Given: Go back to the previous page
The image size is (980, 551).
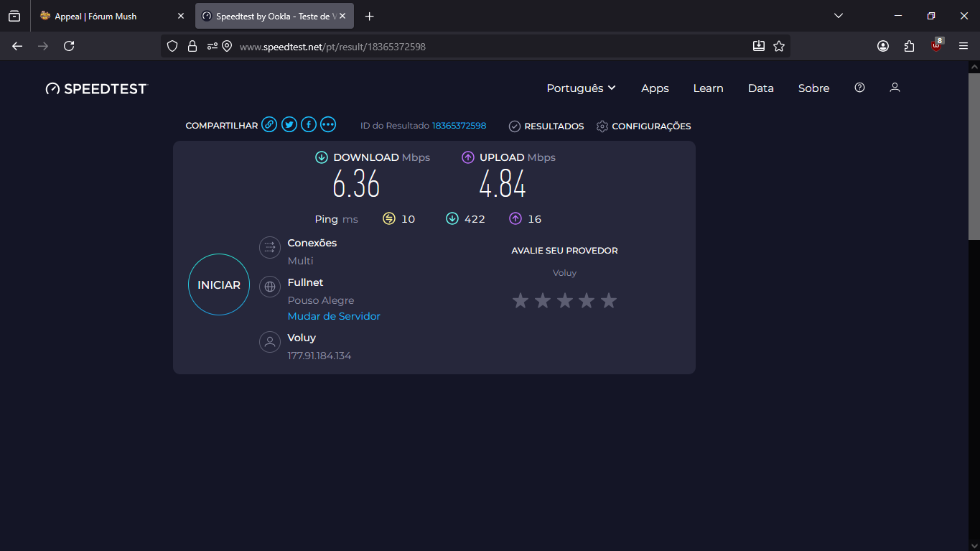Looking at the screenshot, I should coord(17,46).
